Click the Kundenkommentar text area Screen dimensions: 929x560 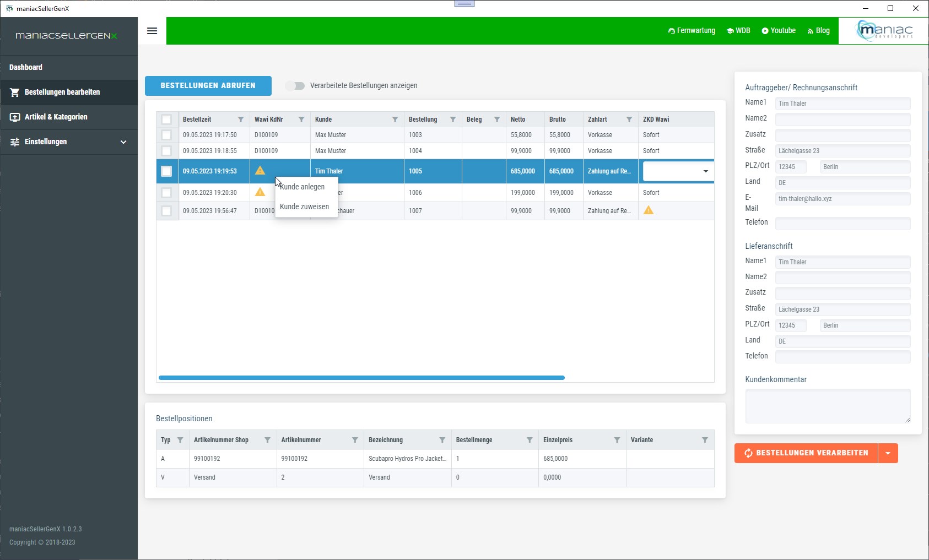[x=828, y=406]
